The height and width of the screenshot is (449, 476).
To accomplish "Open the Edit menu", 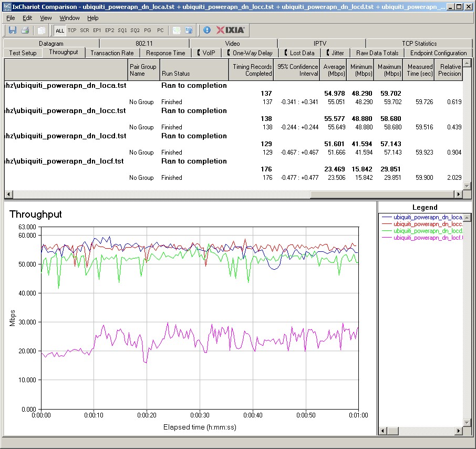I will coord(27,18).
